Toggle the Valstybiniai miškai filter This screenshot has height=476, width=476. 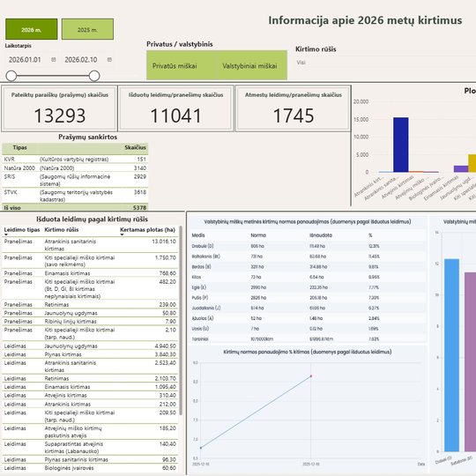[249, 66]
